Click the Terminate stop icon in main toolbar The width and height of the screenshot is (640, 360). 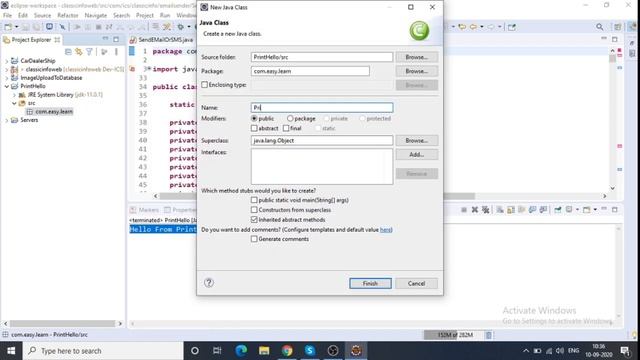pos(98,27)
